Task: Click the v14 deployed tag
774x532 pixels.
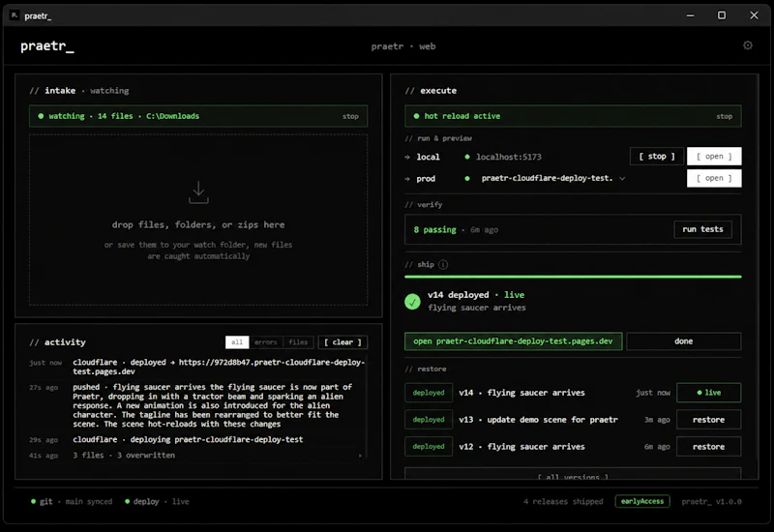Action: (x=429, y=393)
